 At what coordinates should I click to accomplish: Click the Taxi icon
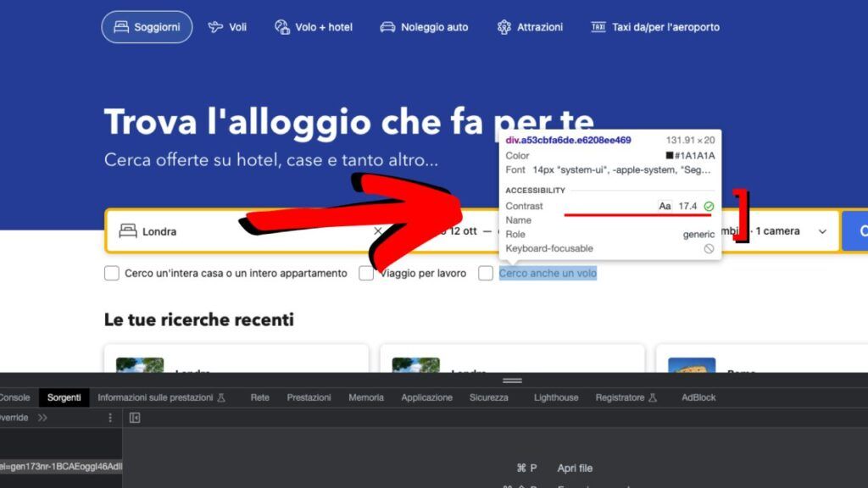click(x=598, y=26)
